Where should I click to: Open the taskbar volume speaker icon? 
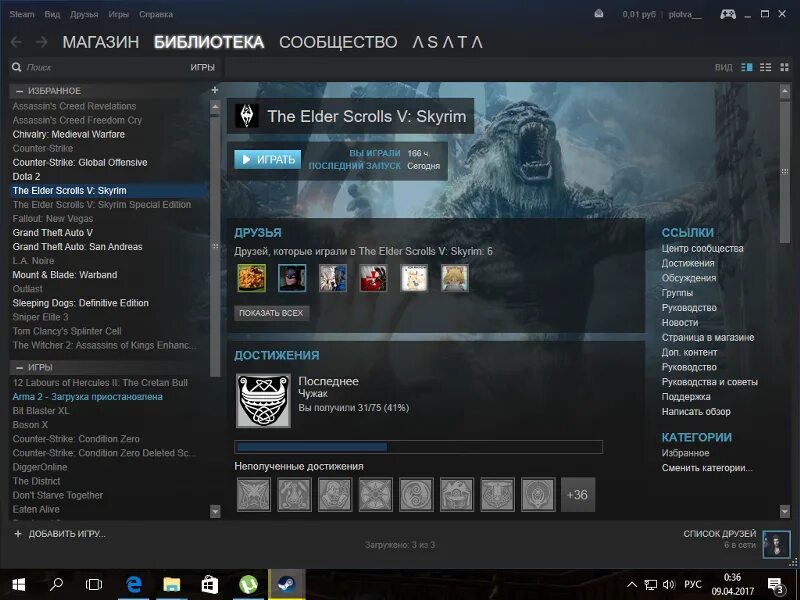[x=668, y=585]
